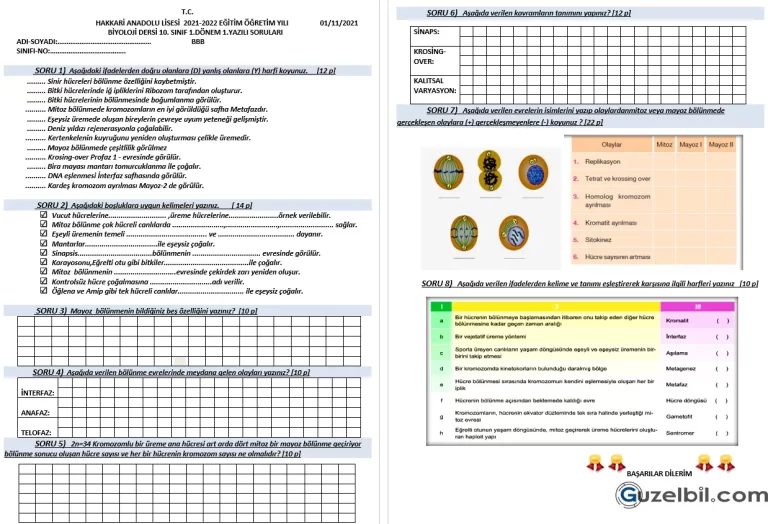
Task: Toggle the checkbox beside Sinapsis
Action: pos(42,252)
